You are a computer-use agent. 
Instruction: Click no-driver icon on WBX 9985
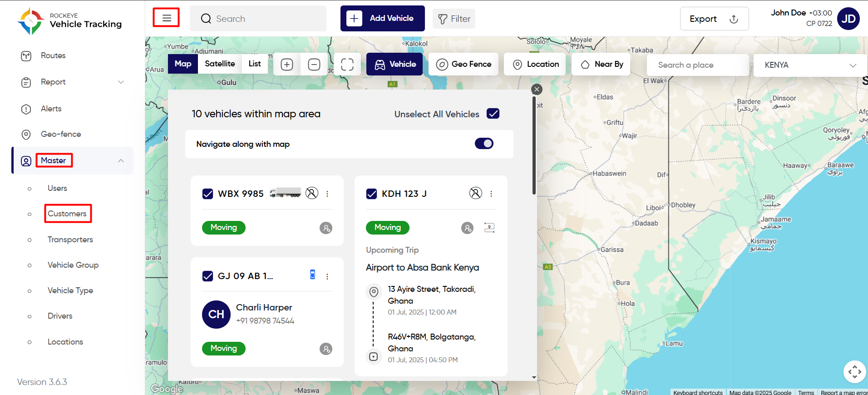coord(312,193)
